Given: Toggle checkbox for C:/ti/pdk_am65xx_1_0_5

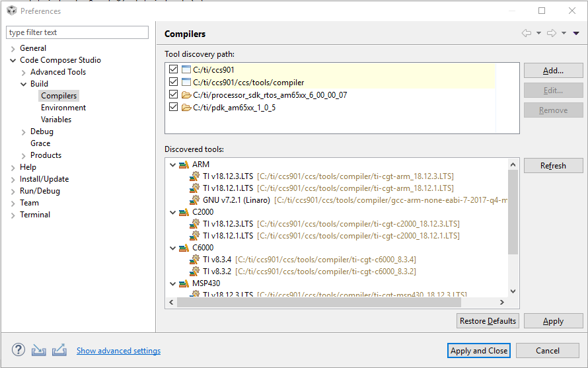Looking at the screenshot, I should [x=173, y=107].
